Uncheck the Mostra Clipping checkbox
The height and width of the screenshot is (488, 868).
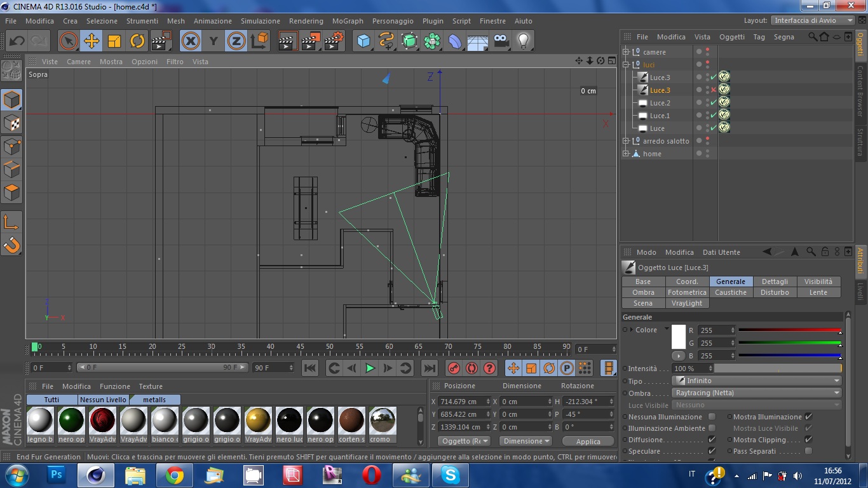pos(808,440)
